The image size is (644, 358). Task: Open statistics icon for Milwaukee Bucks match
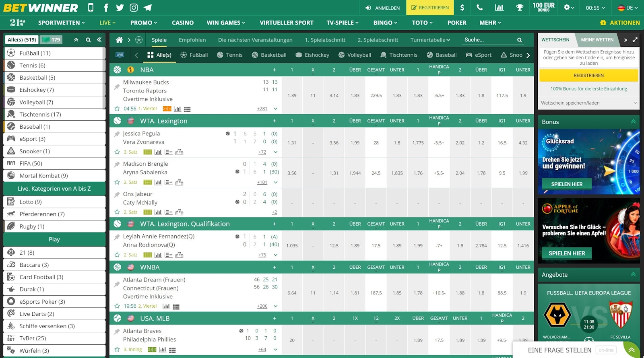(x=177, y=109)
